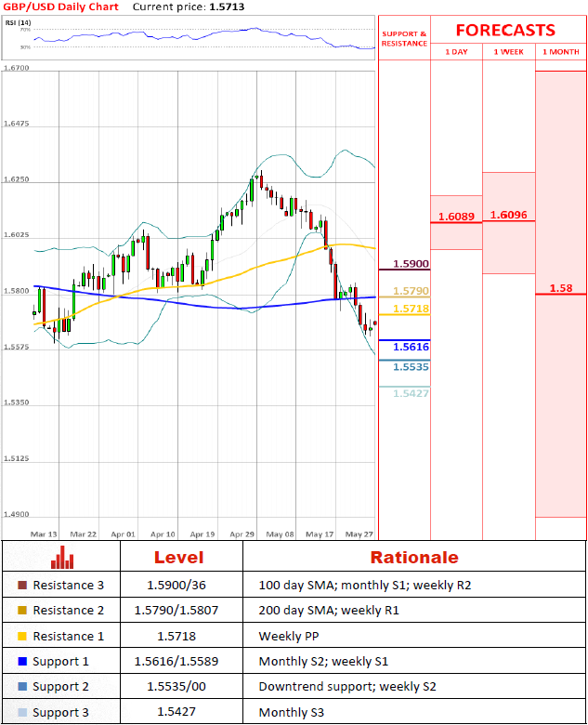This screenshot has width=588, height=725.
Task: Click the Resistance 3 brown color swatch
Action: pos(22,585)
